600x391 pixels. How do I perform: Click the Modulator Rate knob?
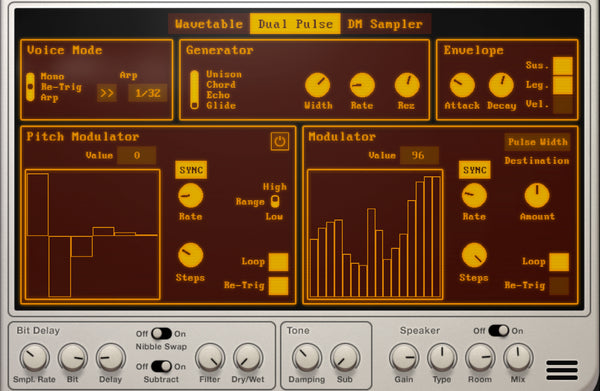tap(474, 196)
